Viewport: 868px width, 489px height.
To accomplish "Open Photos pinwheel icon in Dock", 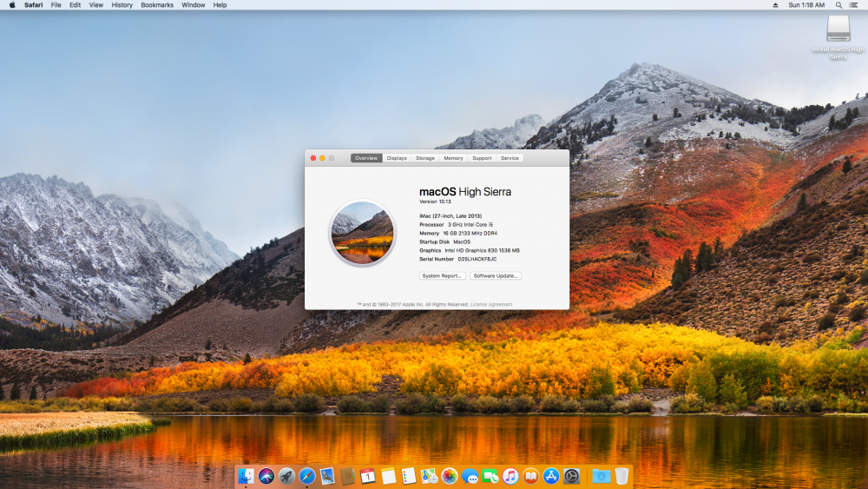I will 450,476.
